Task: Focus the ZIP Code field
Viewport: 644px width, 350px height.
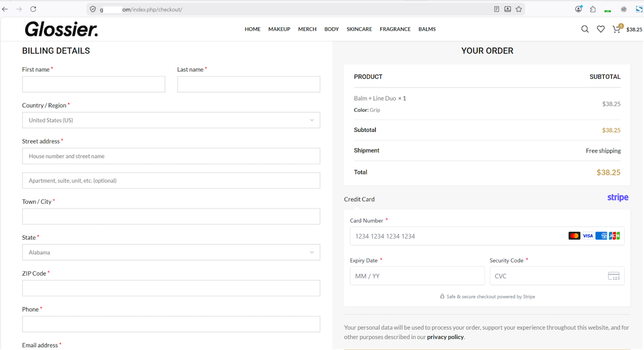Action: coord(171,288)
